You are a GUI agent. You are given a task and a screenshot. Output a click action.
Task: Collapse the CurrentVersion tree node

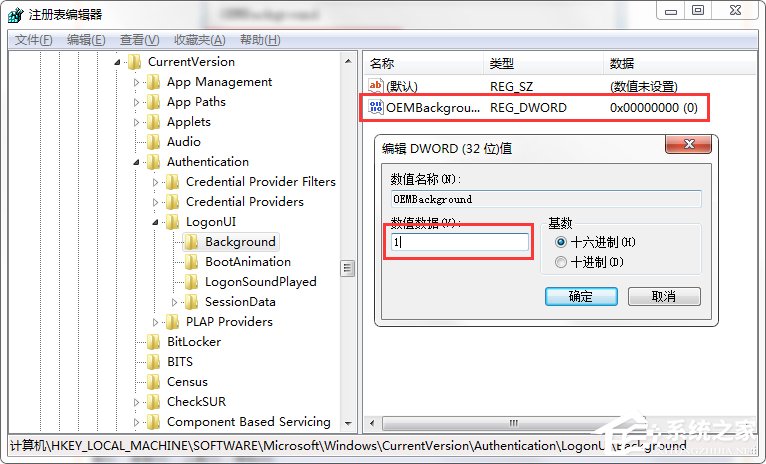point(117,63)
